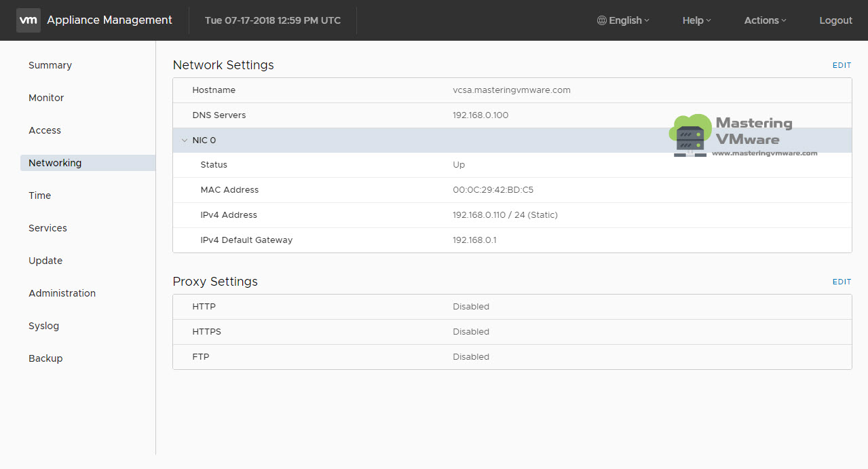Click the globe icon next to English
Viewport: 868px width, 469px height.
[x=600, y=20]
